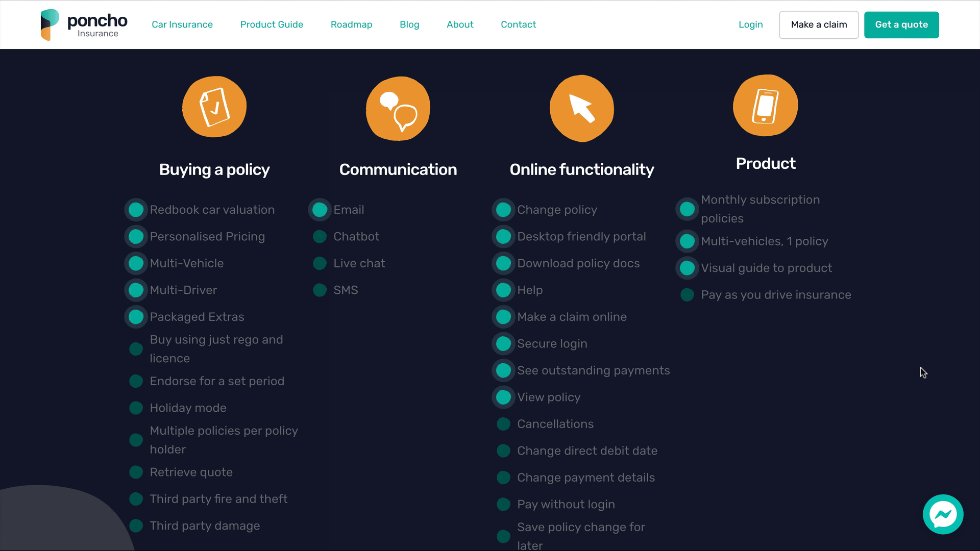The width and height of the screenshot is (980, 551).
Task: Click the Retrieve quote text
Action: pos(191,472)
